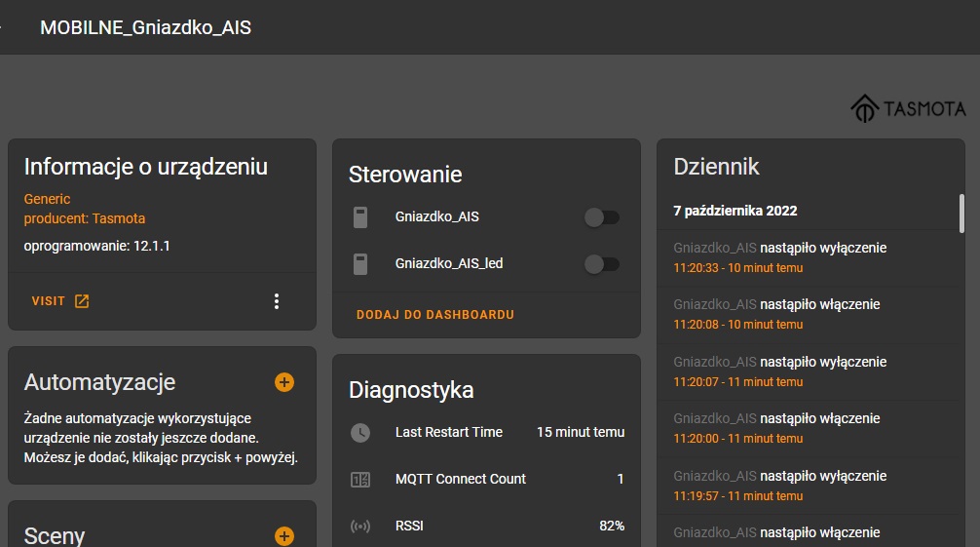
Task: Add a new automation with plus icon
Action: point(284,382)
